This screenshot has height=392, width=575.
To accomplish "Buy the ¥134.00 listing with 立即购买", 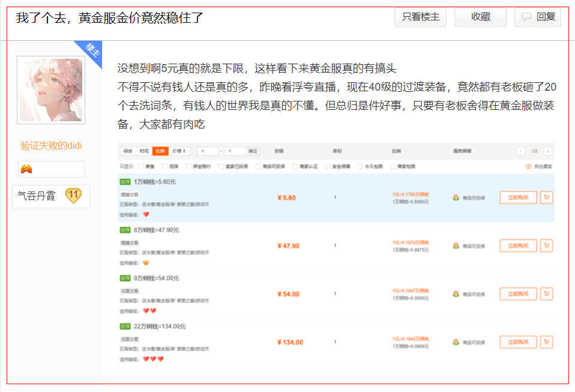I will 518,342.
